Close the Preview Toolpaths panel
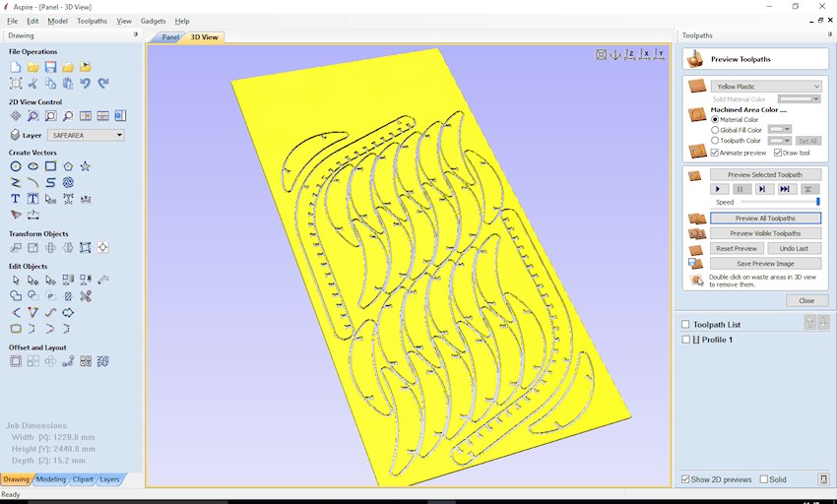The width and height of the screenshot is (837, 504). coord(806,300)
